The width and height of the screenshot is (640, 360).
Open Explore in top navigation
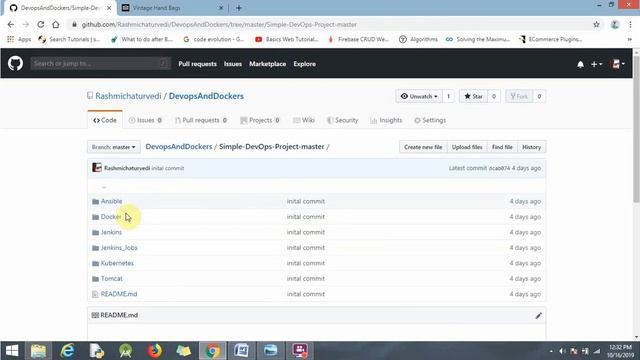coord(304,64)
